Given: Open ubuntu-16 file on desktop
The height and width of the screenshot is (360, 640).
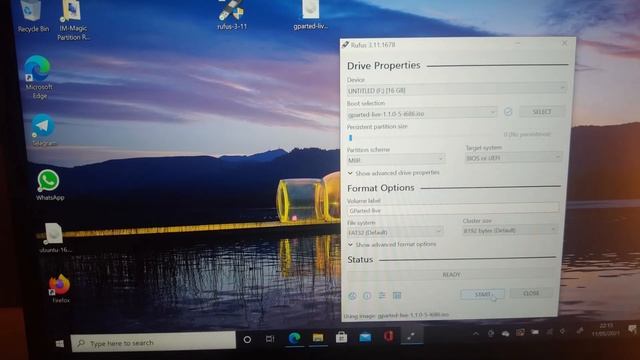Looking at the screenshot, I should [55, 238].
